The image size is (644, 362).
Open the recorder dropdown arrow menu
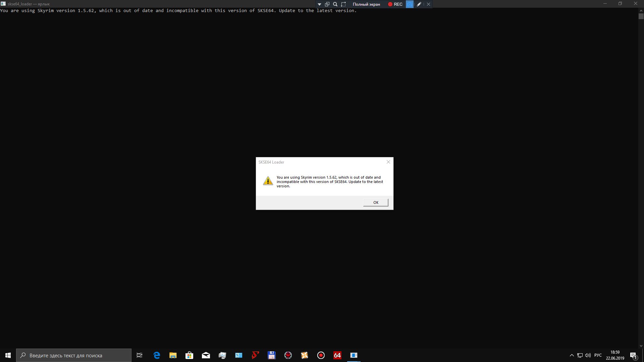pos(319,4)
